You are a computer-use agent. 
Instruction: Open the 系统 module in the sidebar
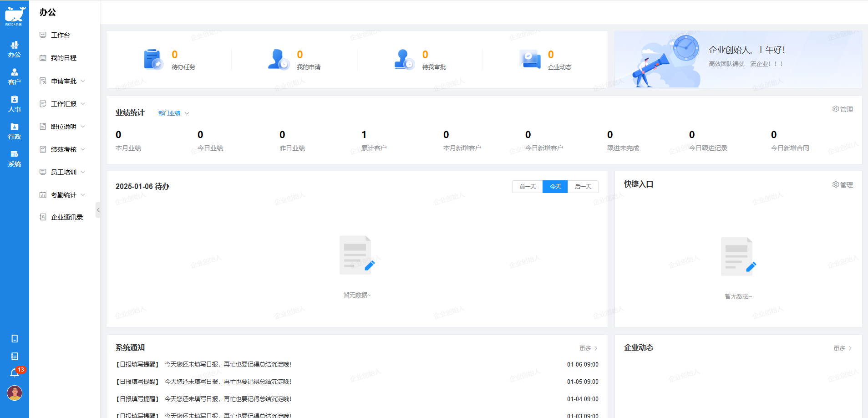(x=14, y=159)
